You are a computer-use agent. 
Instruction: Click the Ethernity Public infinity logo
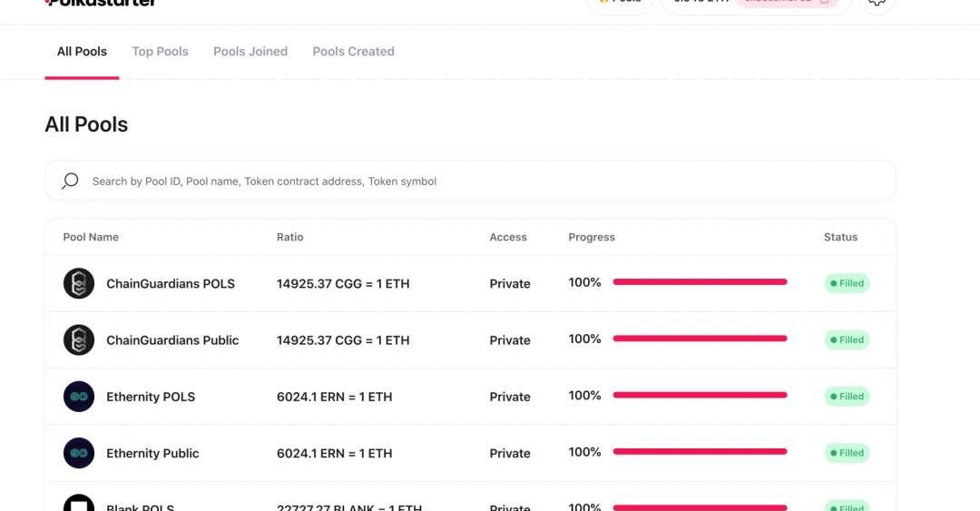79,453
